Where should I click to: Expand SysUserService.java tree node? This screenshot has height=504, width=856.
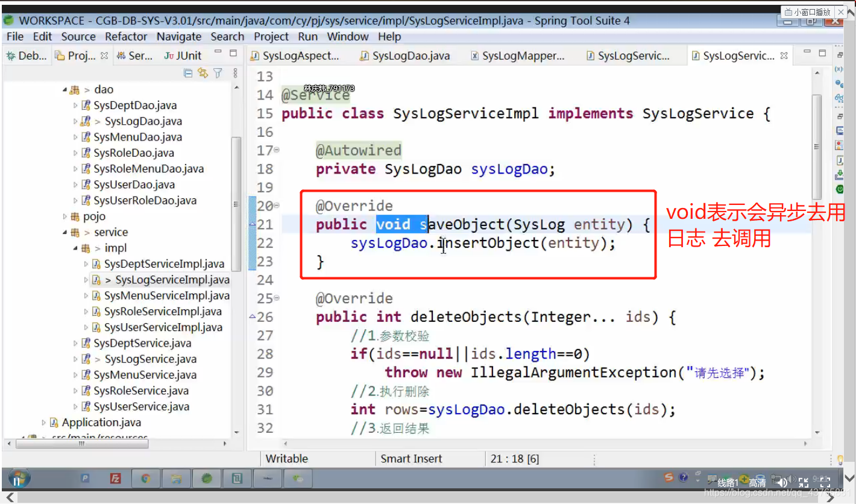75,407
